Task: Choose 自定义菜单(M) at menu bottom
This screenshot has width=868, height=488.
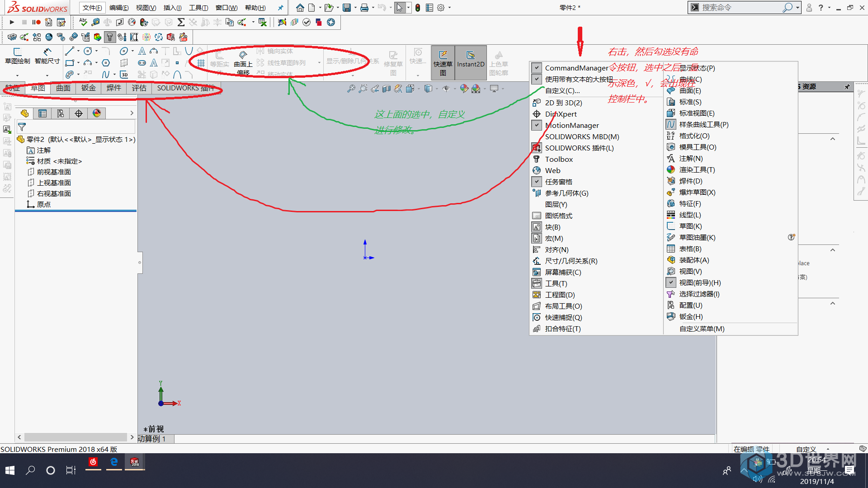Action: point(702,328)
